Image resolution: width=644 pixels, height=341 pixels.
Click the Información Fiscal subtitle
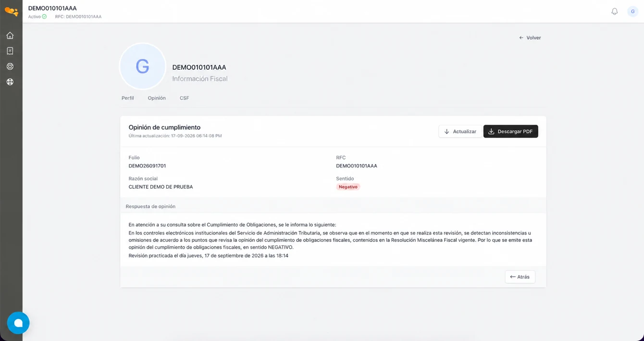click(200, 79)
